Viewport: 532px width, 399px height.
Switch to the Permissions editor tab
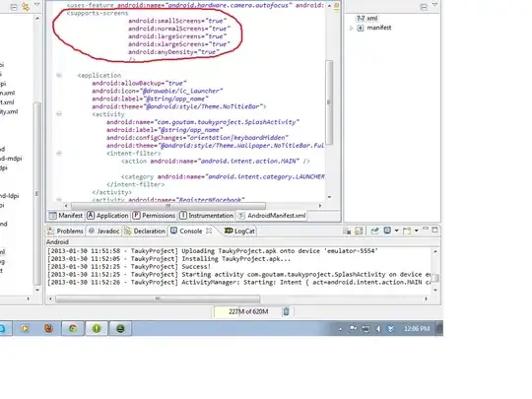(154, 216)
